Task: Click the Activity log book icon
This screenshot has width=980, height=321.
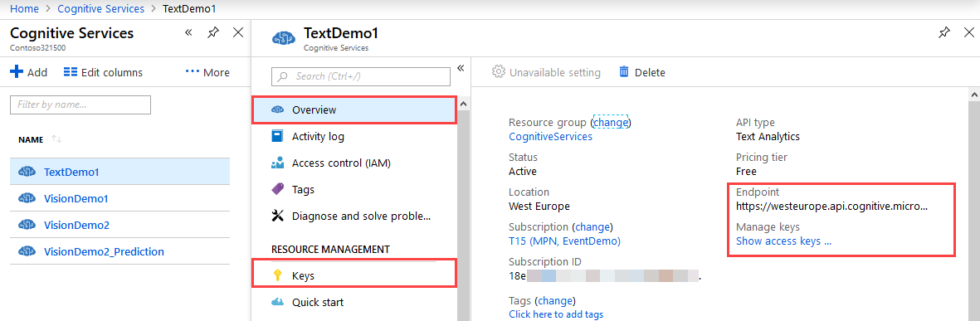Action: [277, 136]
